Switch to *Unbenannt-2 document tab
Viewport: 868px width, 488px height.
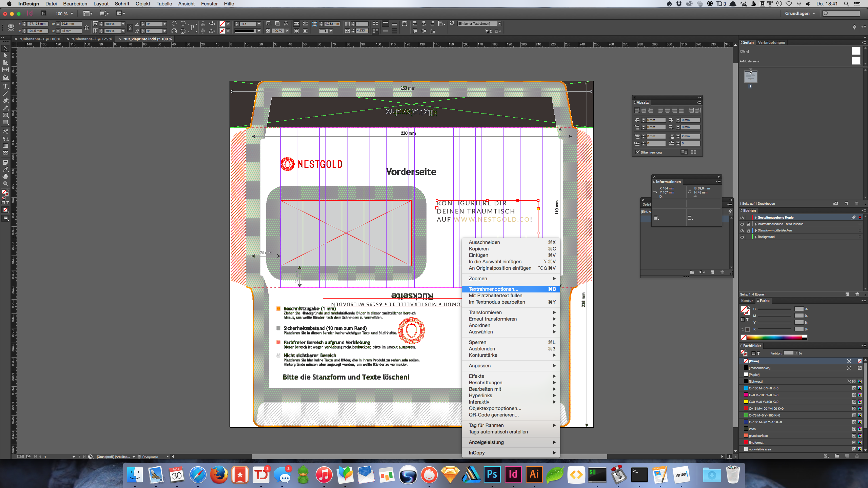[92, 39]
